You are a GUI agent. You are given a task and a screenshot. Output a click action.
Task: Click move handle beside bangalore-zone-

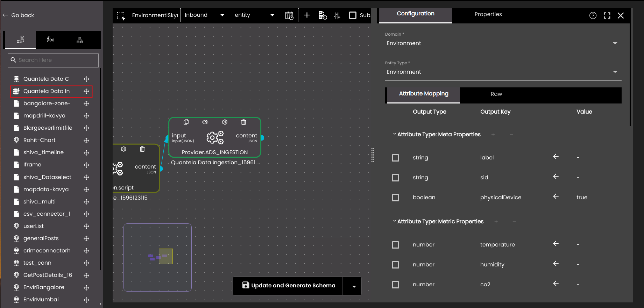point(86,103)
